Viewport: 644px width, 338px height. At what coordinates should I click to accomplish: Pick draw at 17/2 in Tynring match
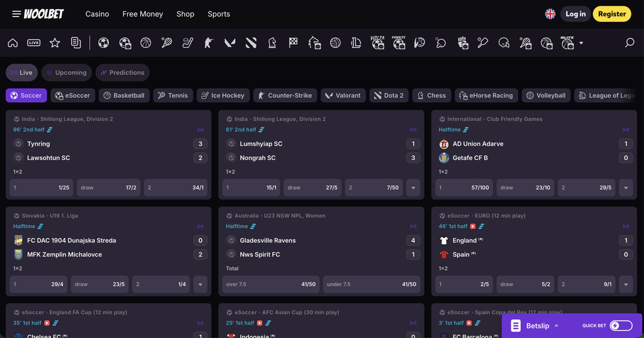108,188
